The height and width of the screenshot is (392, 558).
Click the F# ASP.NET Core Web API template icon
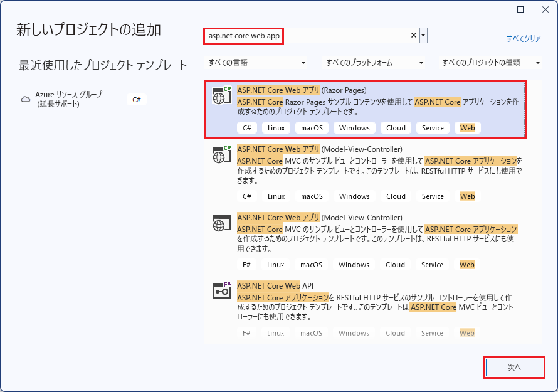point(221,290)
